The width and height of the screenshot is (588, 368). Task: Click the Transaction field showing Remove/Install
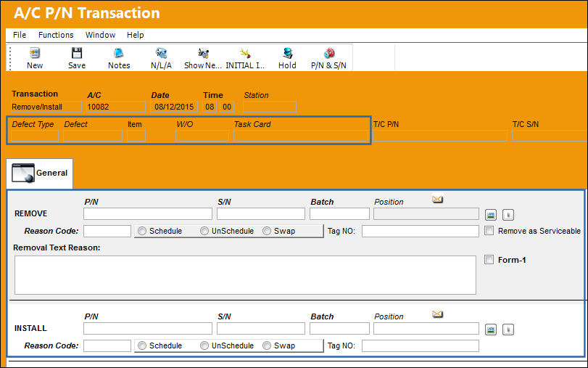pyautogui.click(x=46, y=107)
